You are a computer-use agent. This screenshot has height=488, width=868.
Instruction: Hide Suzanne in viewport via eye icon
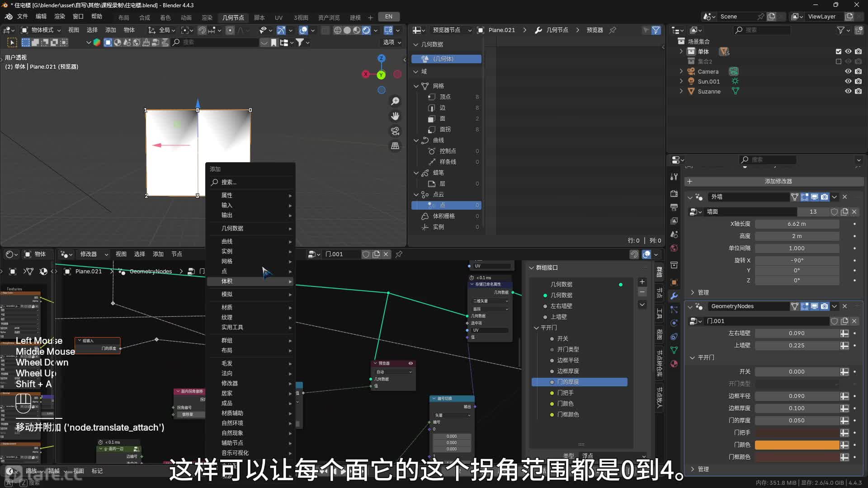[x=848, y=91]
